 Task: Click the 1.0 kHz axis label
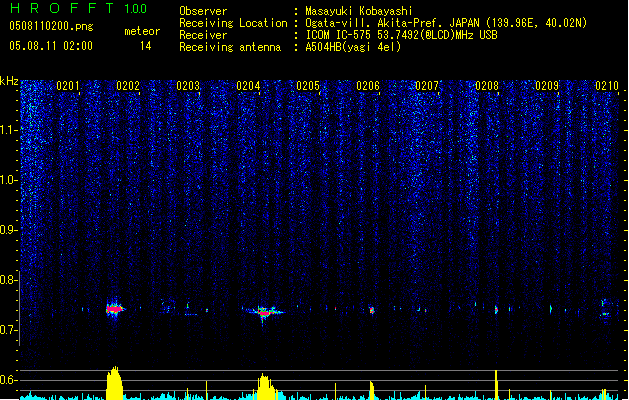tap(8, 180)
